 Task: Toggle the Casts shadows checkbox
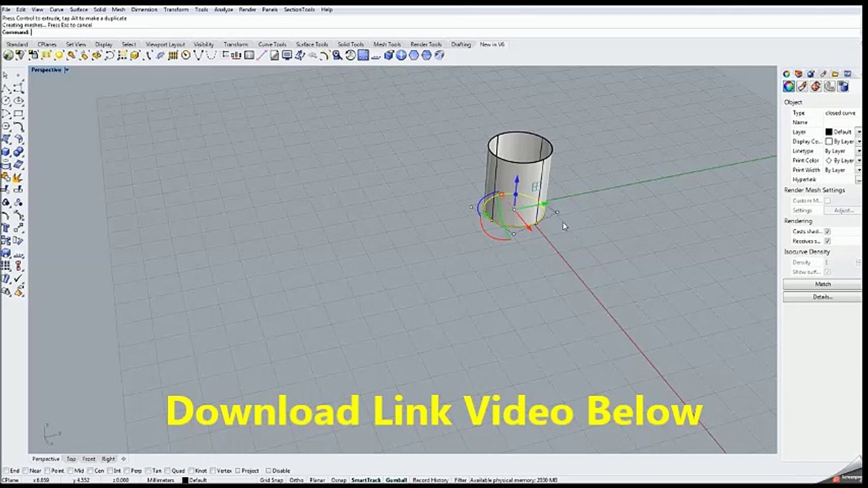[827, 232]
